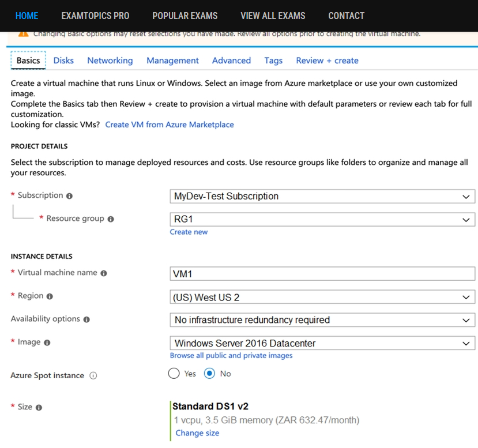
Task: Open the Review + create tab
Action: tap(327, 61)
